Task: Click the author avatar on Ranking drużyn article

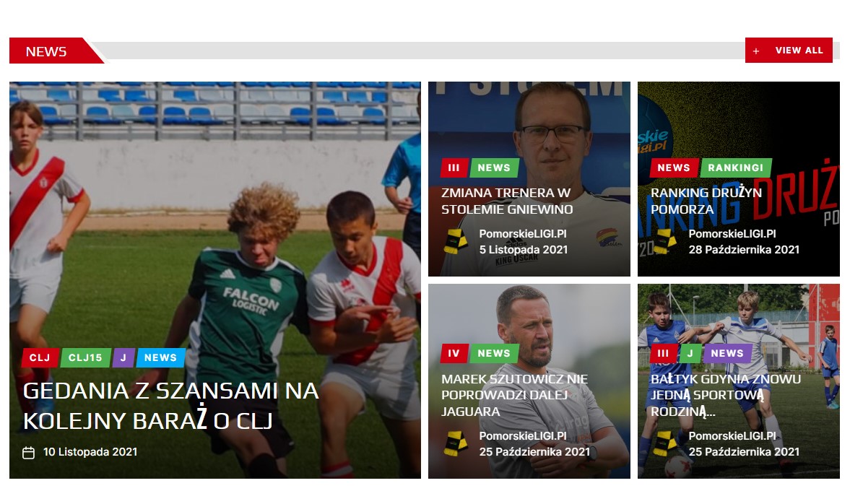Action: point(664,242)
